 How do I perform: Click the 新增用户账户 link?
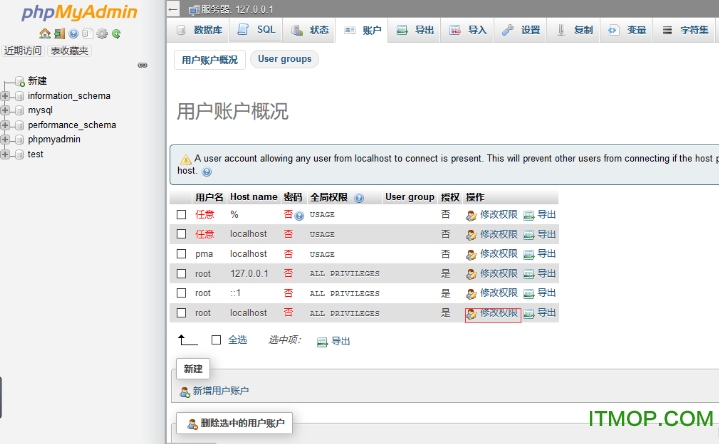pos(220,391)
